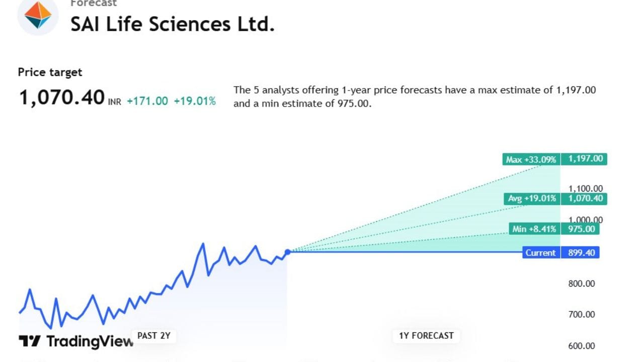Click the 1,070.40 average tag on price axis

(x=585, y=199)
